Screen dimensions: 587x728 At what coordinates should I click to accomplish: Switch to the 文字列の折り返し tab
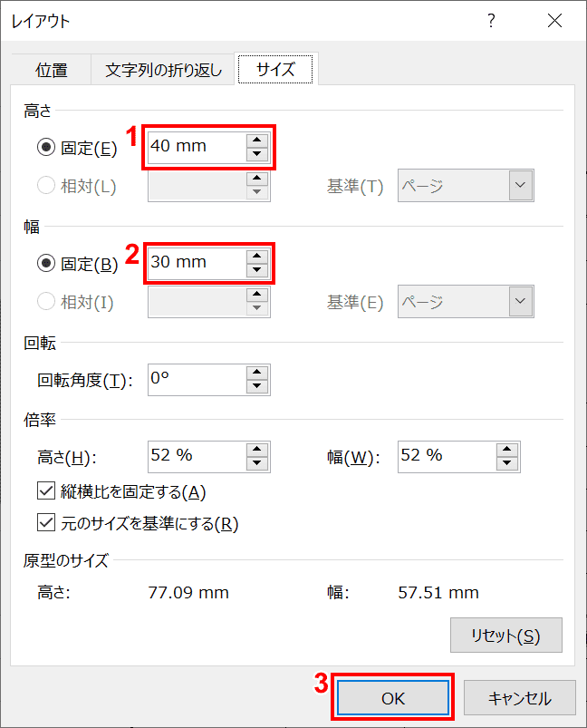pyautogui.click(x=163, y=70)
